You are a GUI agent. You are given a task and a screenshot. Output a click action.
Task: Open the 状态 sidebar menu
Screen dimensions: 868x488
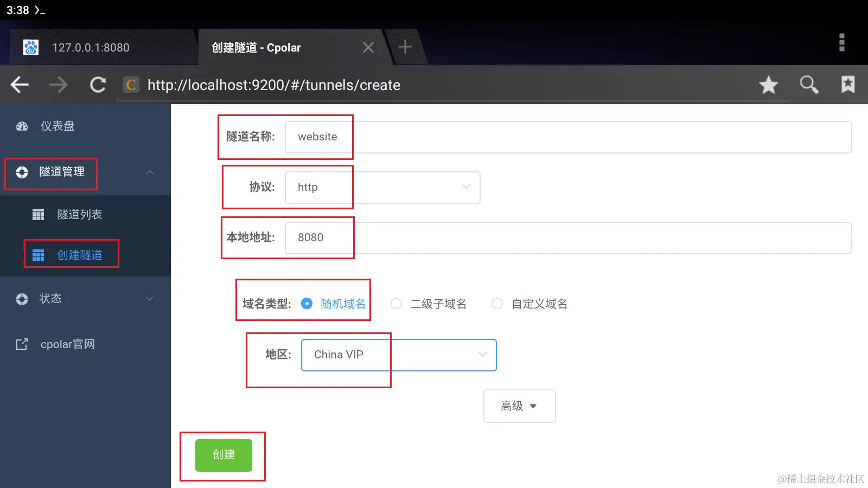tap(85, 299)
